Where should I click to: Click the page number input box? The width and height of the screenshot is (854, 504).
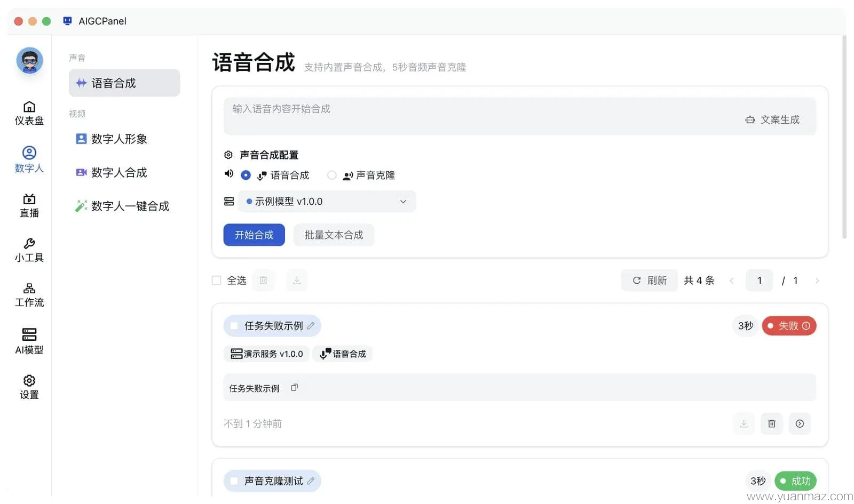760,281
